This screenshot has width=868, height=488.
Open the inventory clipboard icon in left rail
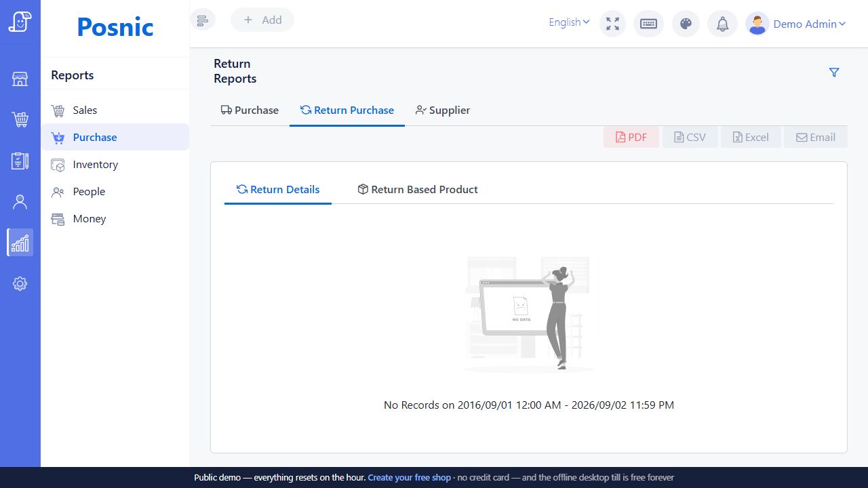point(20,161)
